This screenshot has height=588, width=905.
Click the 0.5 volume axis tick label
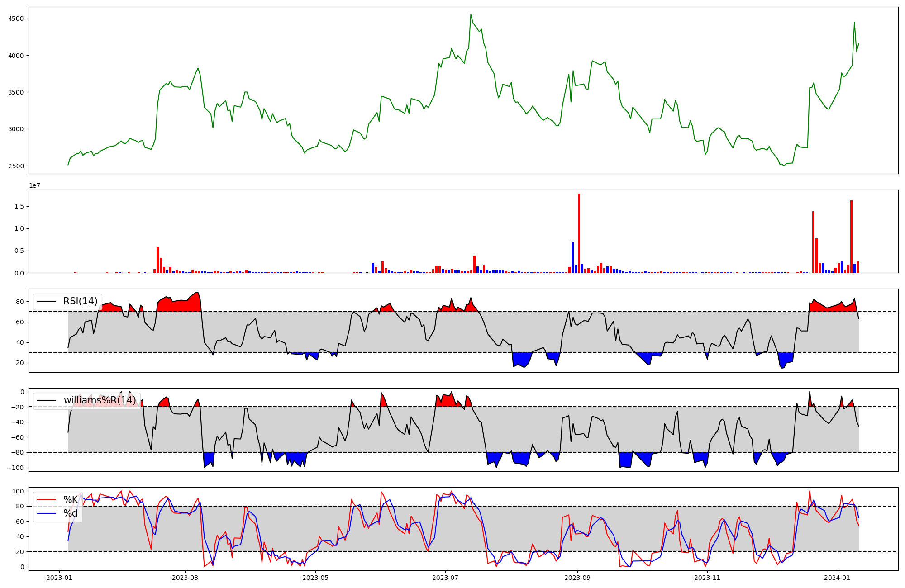click(x=19, y=251)
